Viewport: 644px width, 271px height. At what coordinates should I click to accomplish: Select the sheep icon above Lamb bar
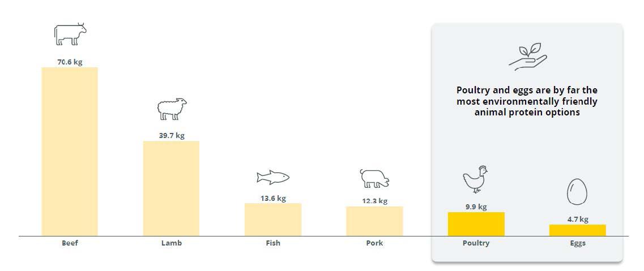[172, 109]
